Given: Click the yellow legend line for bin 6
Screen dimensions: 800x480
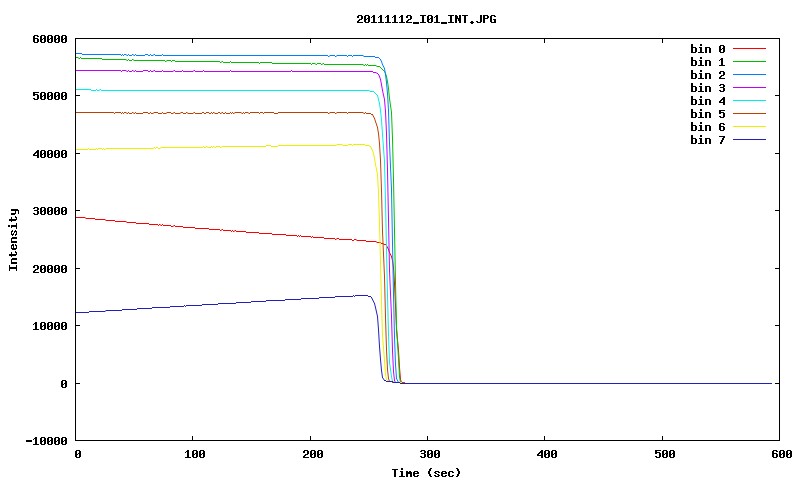Looking at the screenshot, I should 749,127.
